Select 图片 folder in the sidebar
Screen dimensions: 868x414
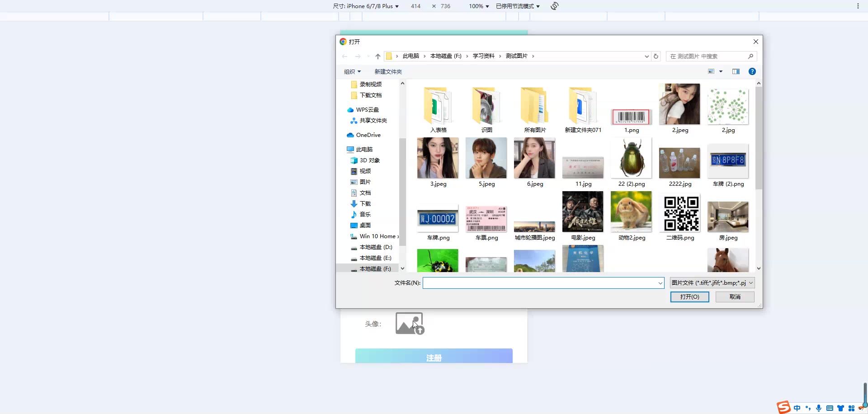[x=361, y=182]
